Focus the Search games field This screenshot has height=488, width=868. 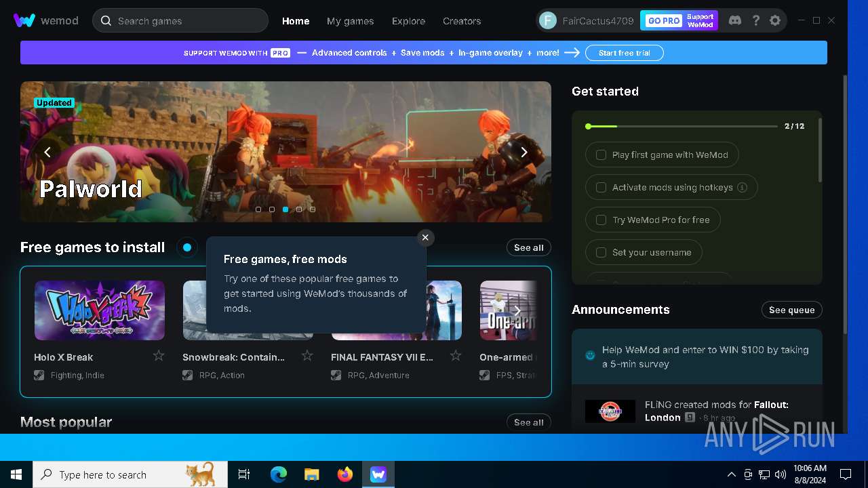(x=180, y=20)
